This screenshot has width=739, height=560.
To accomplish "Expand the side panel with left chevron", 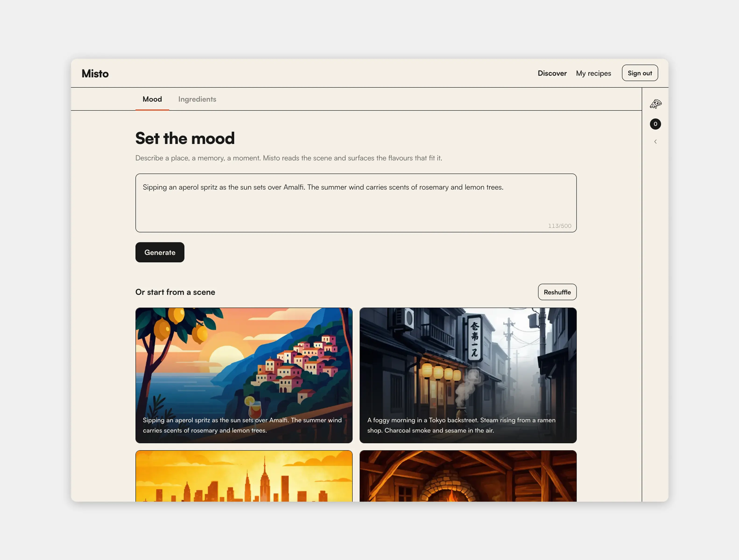I will (x=655, y=142).
